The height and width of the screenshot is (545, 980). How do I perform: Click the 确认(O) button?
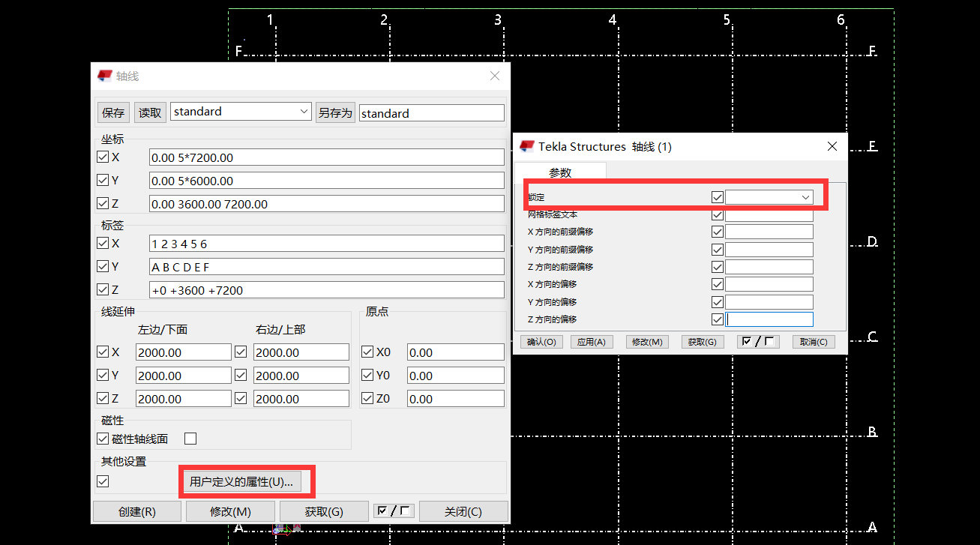pyautogui.click(x=541, y=342)
